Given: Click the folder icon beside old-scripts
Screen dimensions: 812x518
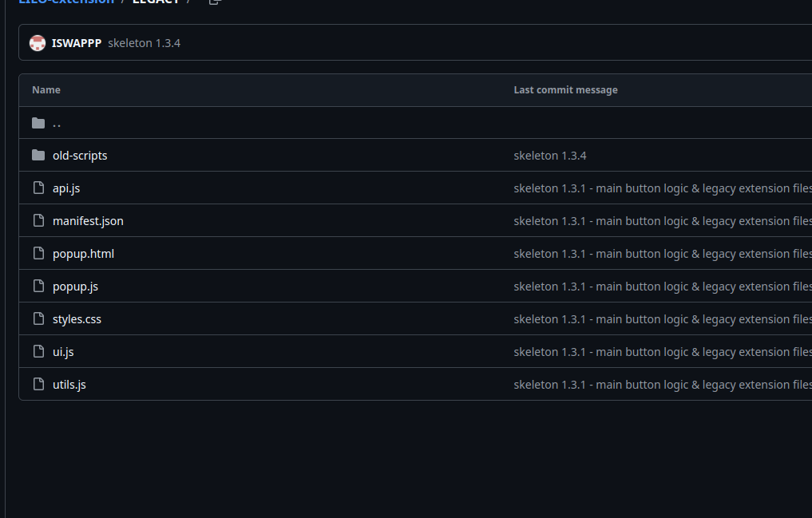Looking at the screenshot, I should point(38,156).
